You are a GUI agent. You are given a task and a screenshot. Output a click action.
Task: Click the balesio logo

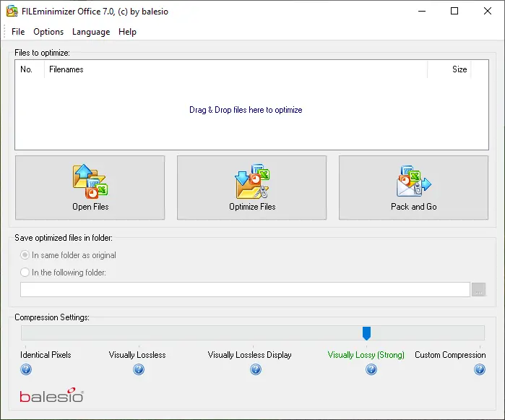click(x=51, y=395)
